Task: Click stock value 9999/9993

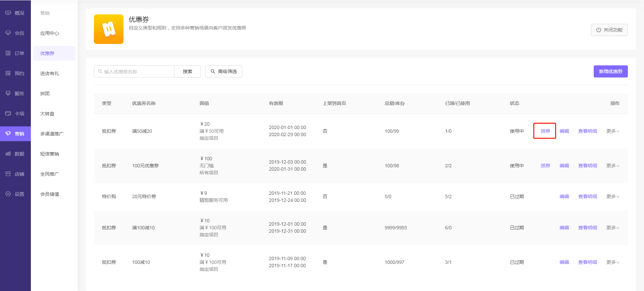Action: coord(395,228)
